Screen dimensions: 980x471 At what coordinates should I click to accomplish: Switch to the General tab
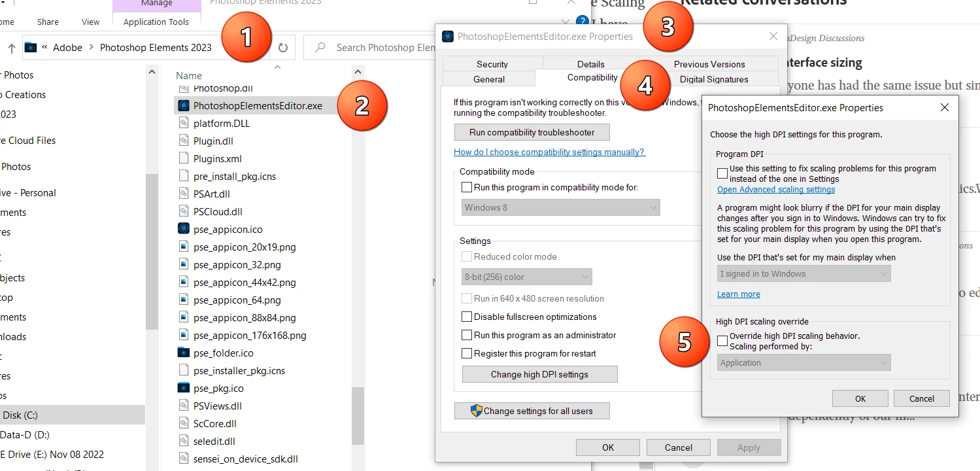[489, 79]
